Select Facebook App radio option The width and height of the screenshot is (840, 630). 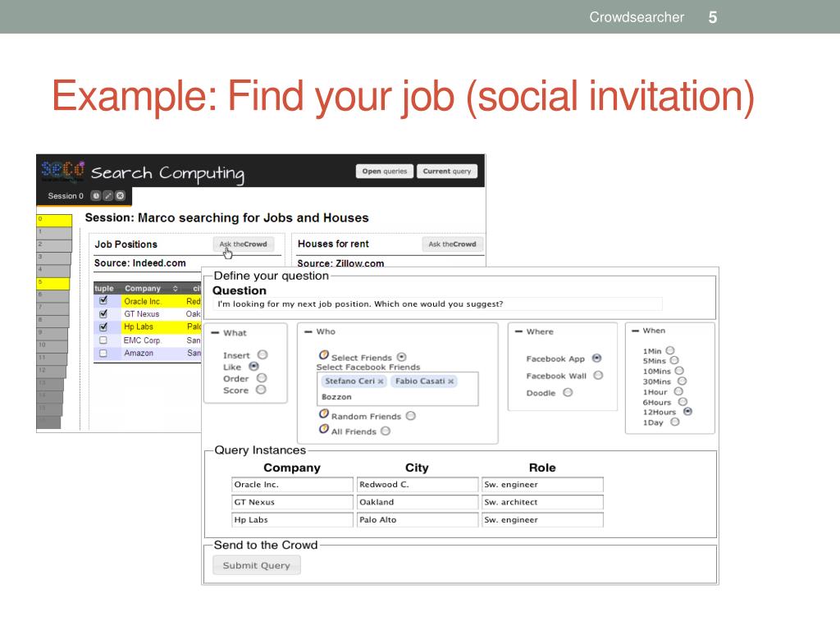[597, 358]
